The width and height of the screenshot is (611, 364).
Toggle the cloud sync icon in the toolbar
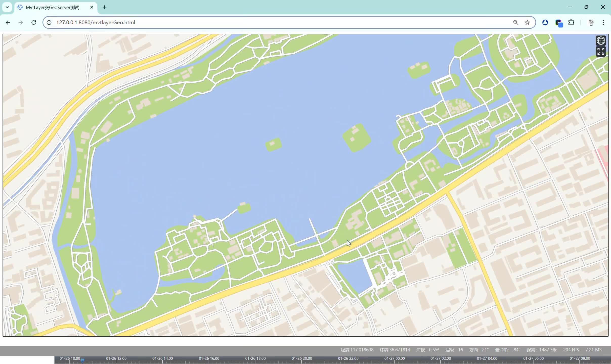coord(545,22)
